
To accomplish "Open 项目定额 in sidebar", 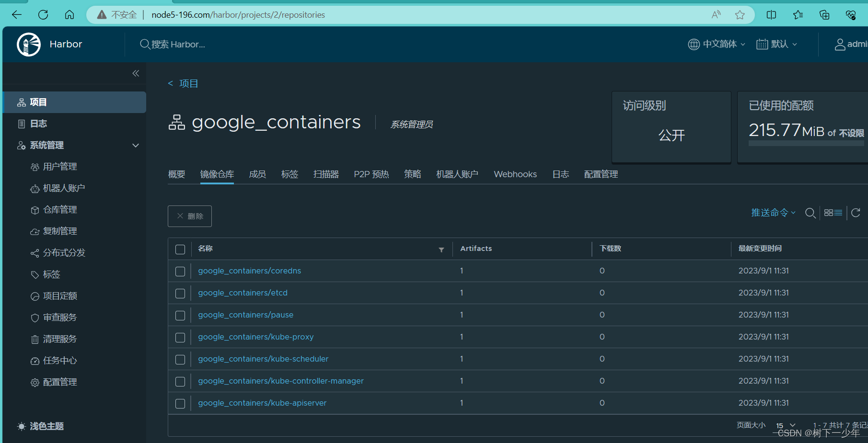I will click(60, 296).
